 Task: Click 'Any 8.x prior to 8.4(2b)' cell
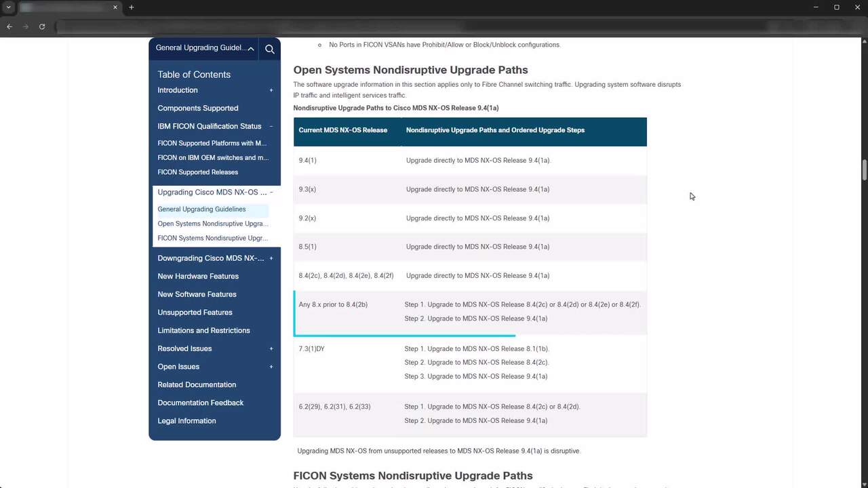pos(333,305)
